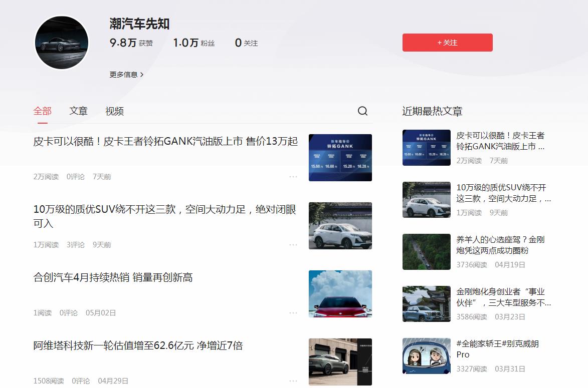Expand 更多信息 profile details
This screenshot has height=388, width=588.
click(126, 75)
